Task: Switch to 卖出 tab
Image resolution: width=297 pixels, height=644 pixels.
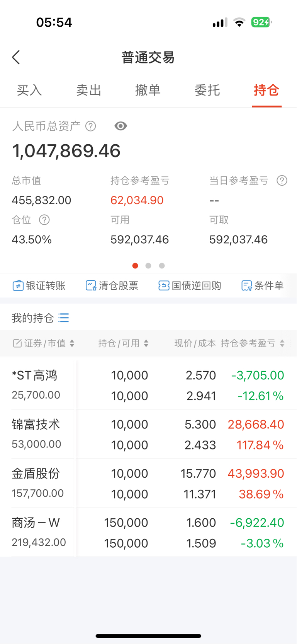Action: (x=89, y=90)
